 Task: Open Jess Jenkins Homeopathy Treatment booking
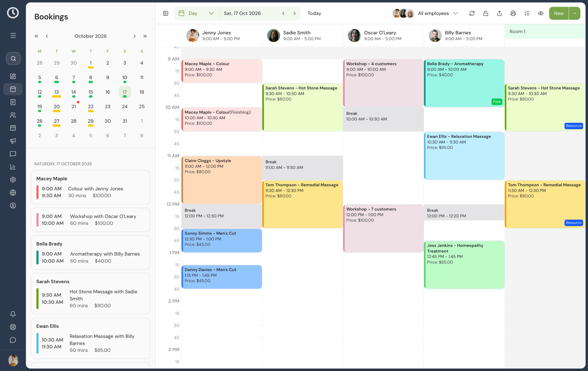click(x=464, y=265)
